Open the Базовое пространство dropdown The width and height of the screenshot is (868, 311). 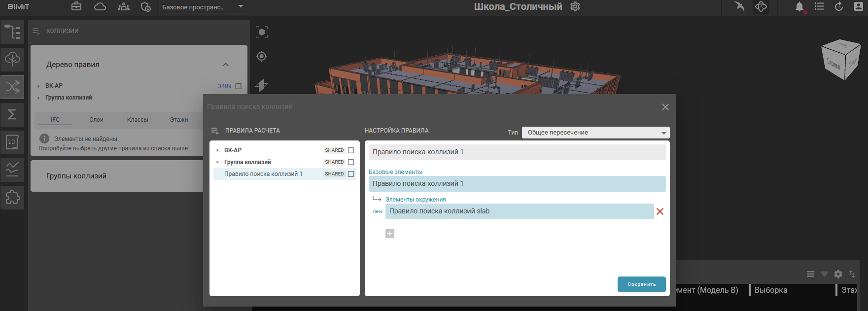204,7
